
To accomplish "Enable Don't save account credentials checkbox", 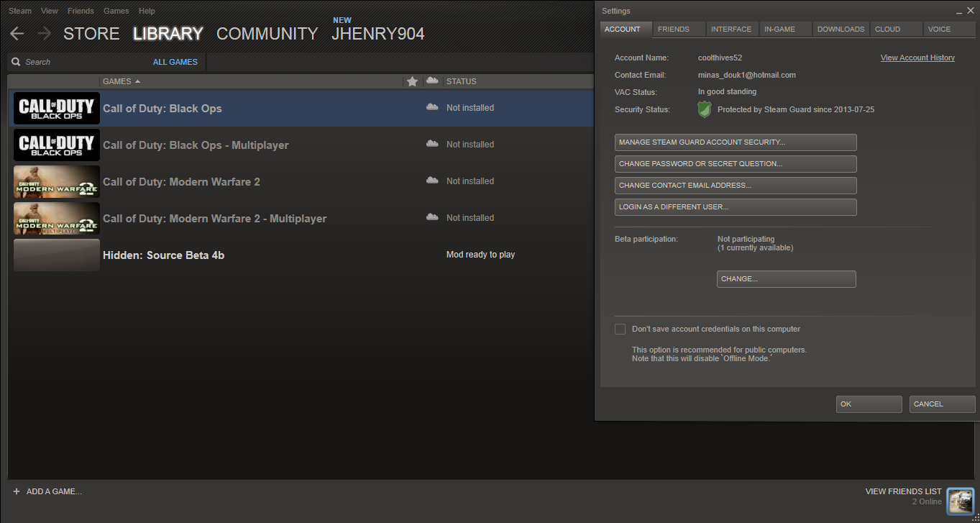I will pyautogui.click(x=620, y=329).
